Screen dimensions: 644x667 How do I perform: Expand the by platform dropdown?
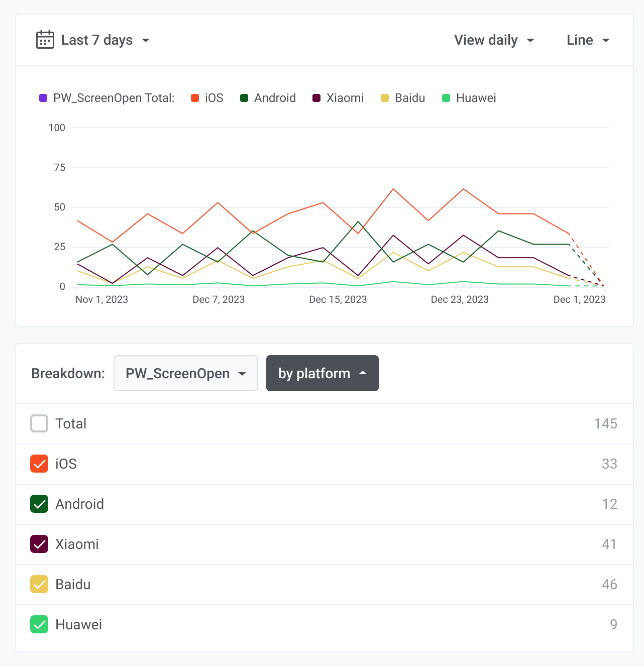click(322, 373)
